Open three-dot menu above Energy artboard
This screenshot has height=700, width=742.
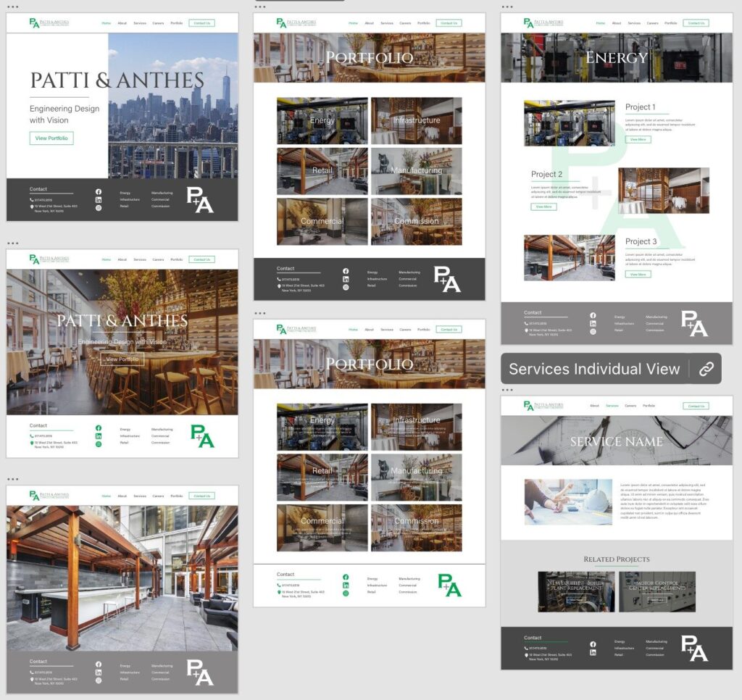click(507, 7)
